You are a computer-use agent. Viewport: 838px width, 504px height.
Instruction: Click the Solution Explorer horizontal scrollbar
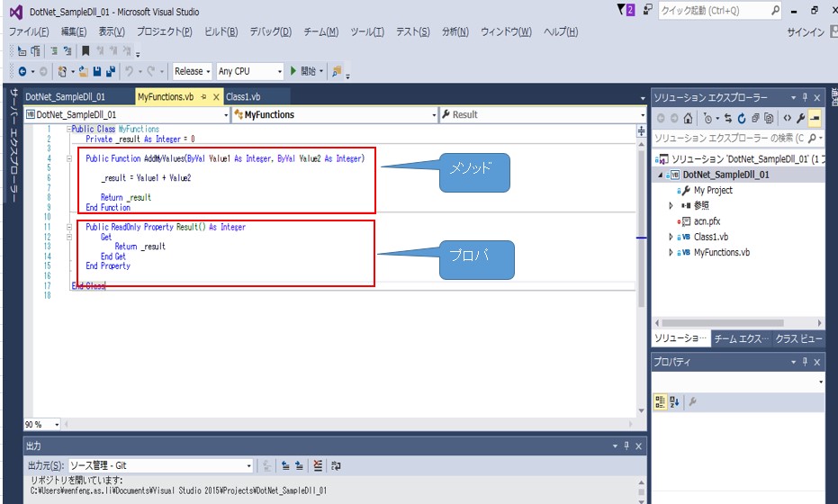(723, 323)
